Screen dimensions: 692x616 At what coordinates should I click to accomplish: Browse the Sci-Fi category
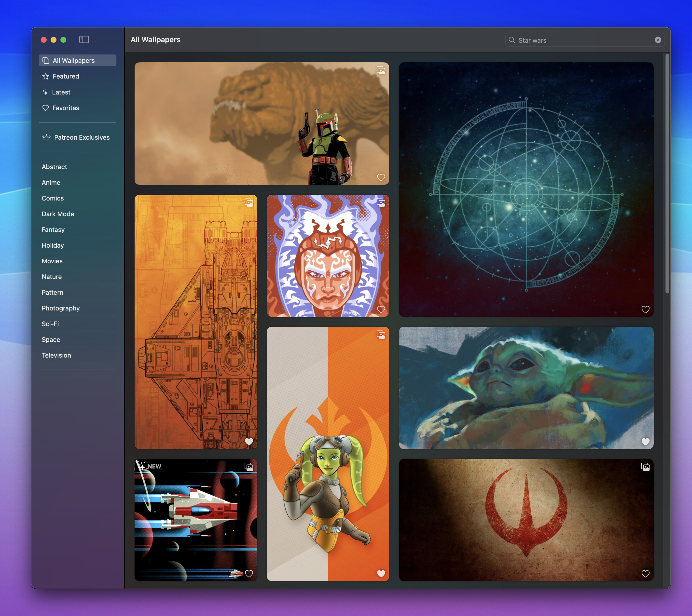(50, 324)
